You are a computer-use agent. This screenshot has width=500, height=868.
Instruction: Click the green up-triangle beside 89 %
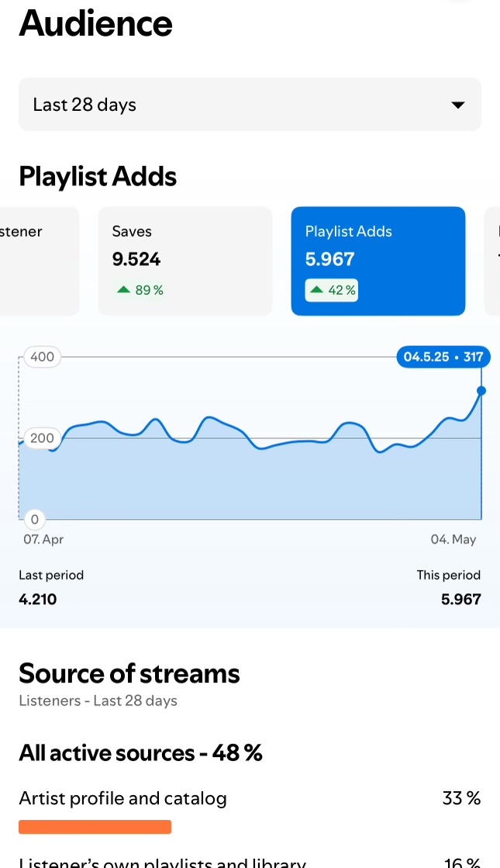point(122,290)
